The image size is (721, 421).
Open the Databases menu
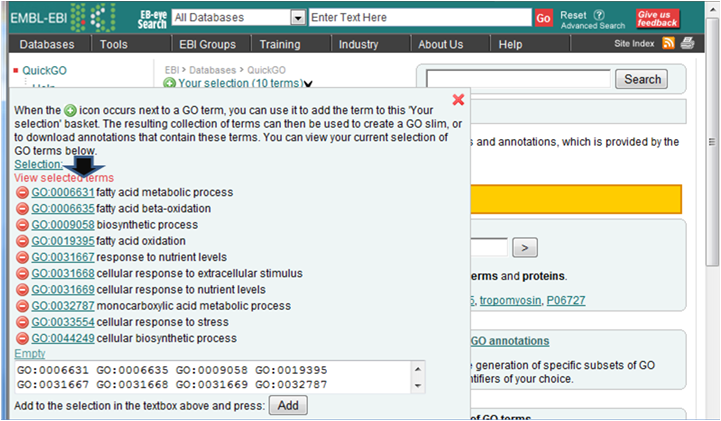click(47, 44)
